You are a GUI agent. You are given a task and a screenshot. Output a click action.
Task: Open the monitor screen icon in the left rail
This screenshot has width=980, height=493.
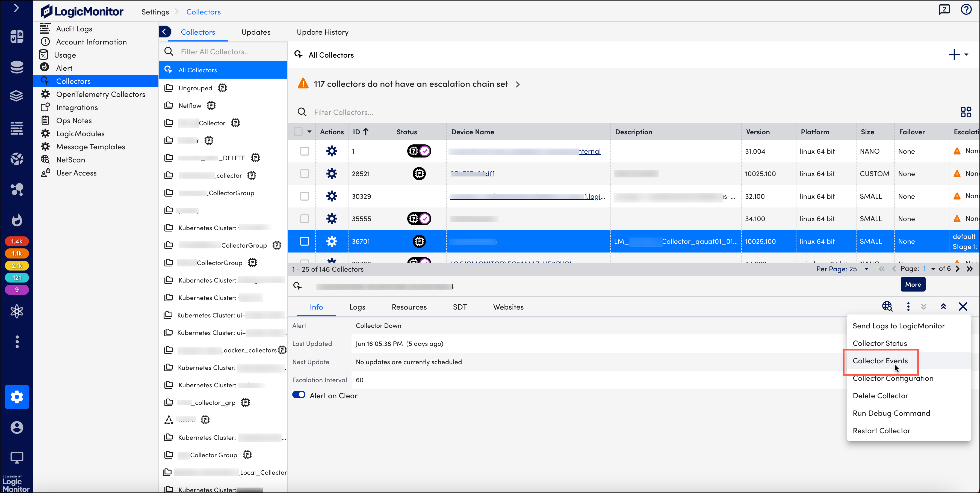pos(17,458)
